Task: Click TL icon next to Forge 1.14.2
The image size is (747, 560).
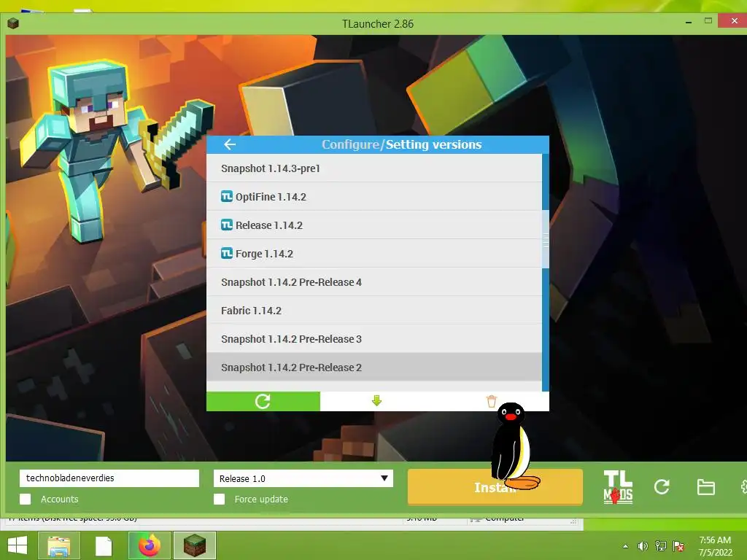Action: tap(227, 253)
